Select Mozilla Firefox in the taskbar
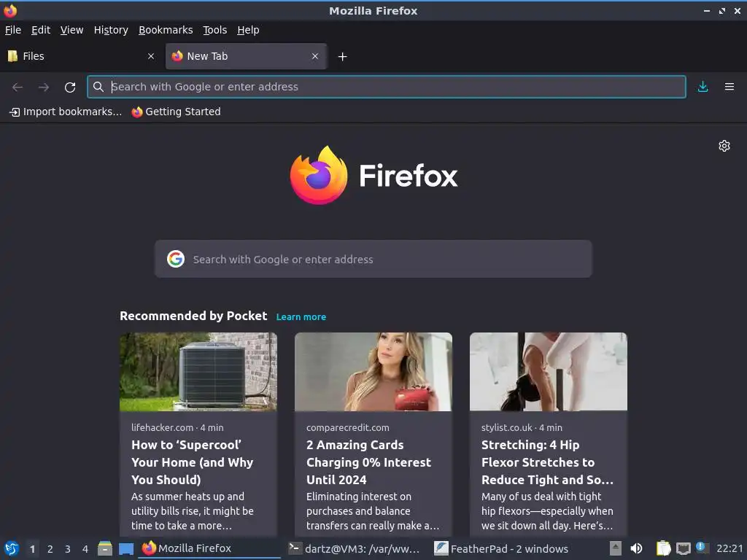The image size is (747, 560). tap(209, 548)
